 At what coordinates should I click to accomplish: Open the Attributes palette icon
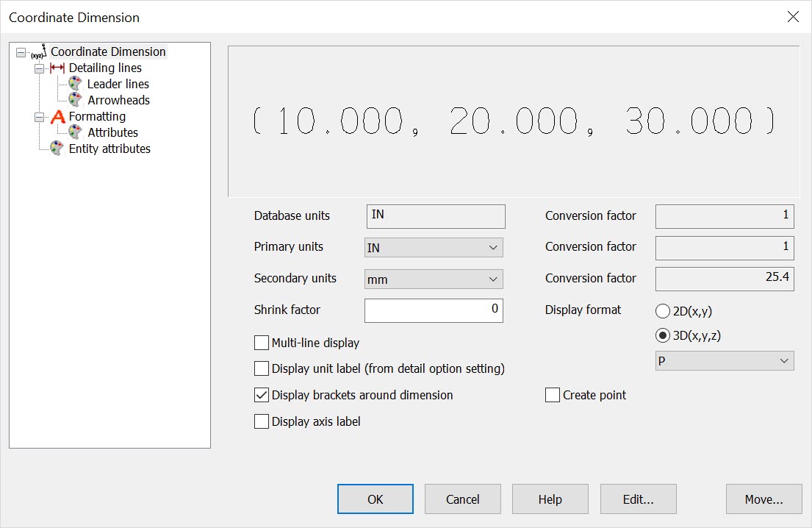click(74, 132)
